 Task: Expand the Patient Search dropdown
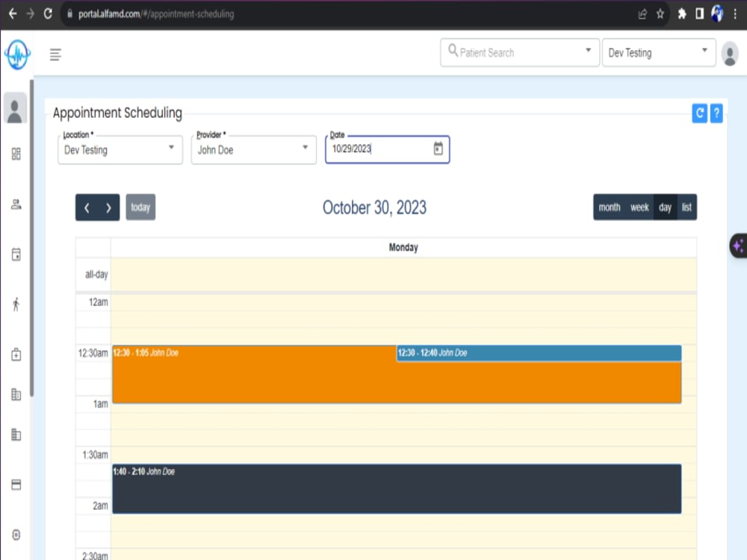click(589, 50)
